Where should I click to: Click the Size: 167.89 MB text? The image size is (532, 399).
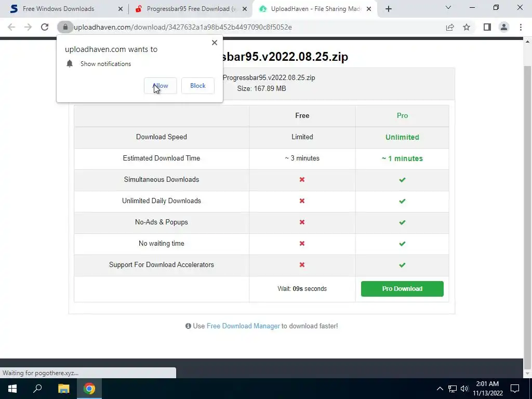[262, 88]
